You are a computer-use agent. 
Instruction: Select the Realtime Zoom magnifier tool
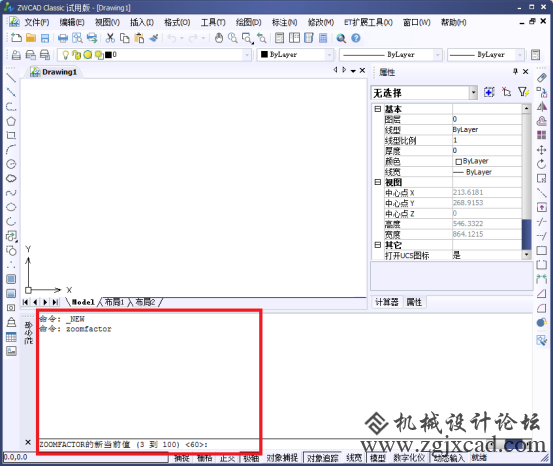232,38
